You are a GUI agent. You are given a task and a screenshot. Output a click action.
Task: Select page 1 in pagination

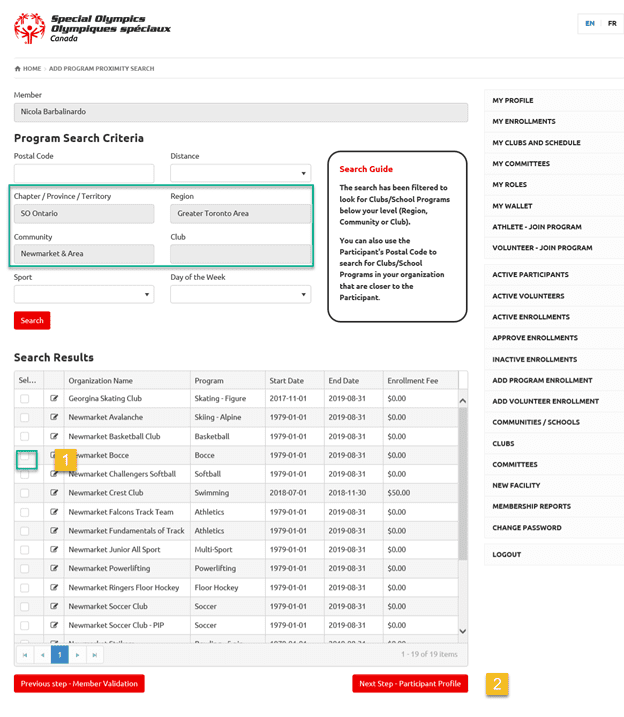coord(59,655)
